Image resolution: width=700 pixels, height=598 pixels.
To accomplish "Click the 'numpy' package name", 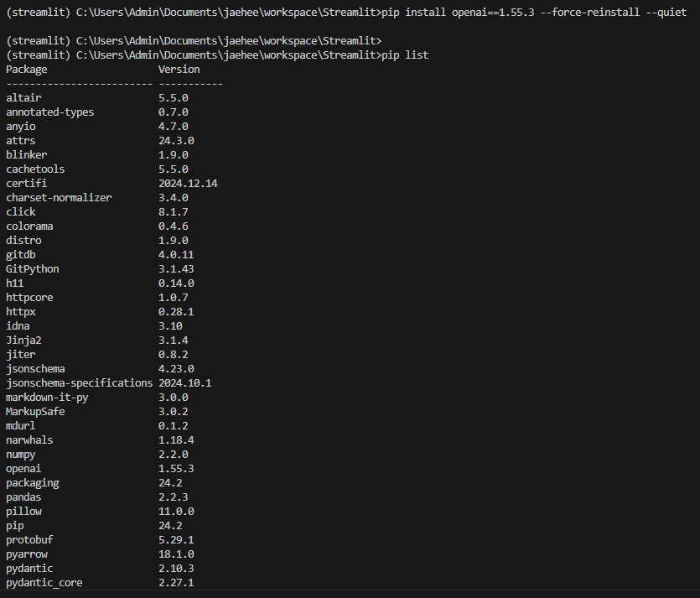I will [x=20, y=455].
